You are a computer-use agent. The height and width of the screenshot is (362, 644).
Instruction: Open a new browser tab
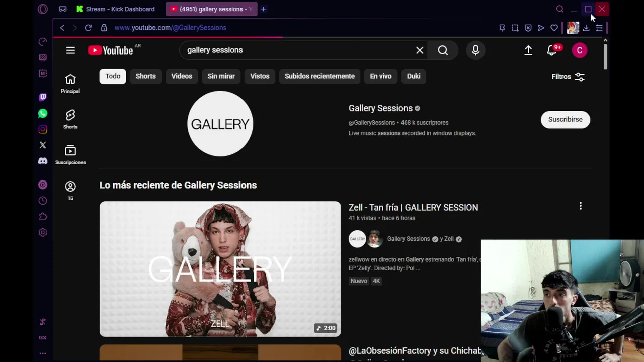tap(263, 9)
